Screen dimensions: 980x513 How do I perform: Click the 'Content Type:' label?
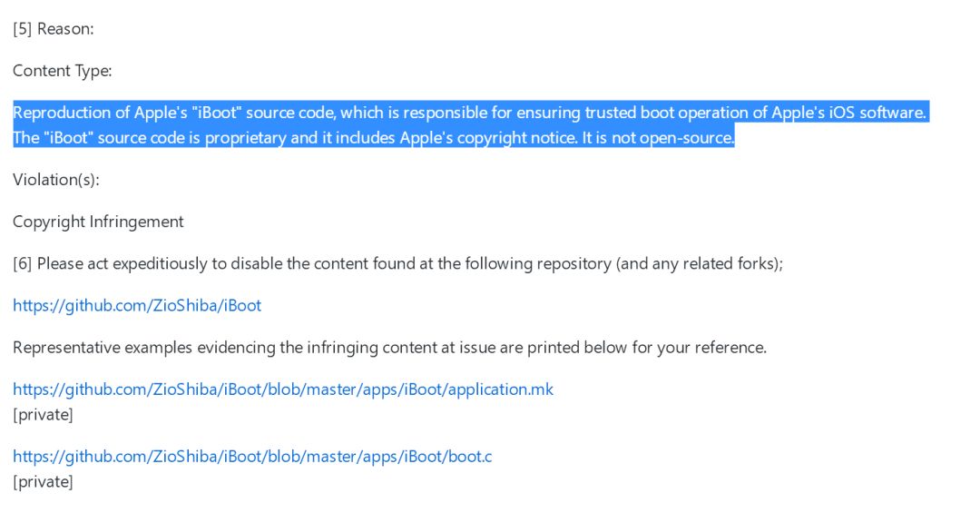[x=63, y=71]
